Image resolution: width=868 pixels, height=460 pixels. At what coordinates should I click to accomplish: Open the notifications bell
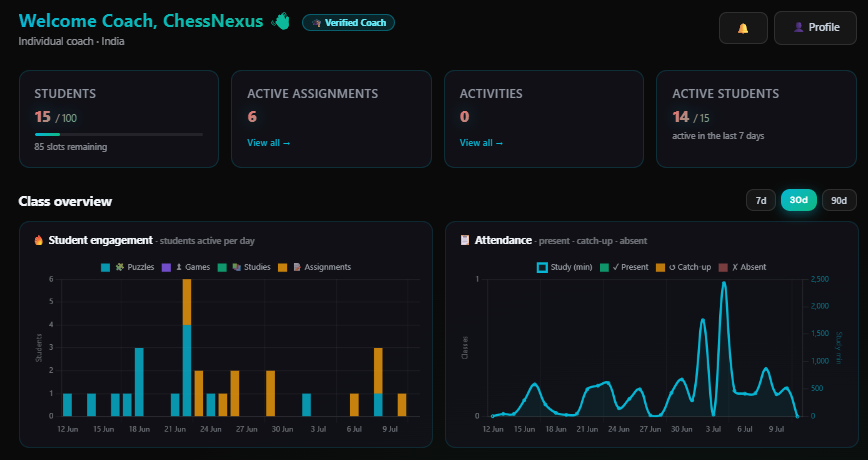[743, 28]
